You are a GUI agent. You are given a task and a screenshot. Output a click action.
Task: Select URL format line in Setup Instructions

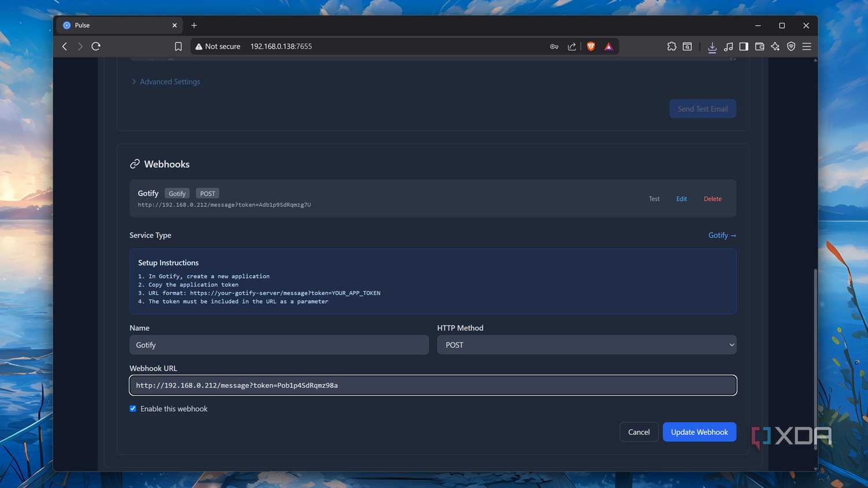[x=259, y=293]
